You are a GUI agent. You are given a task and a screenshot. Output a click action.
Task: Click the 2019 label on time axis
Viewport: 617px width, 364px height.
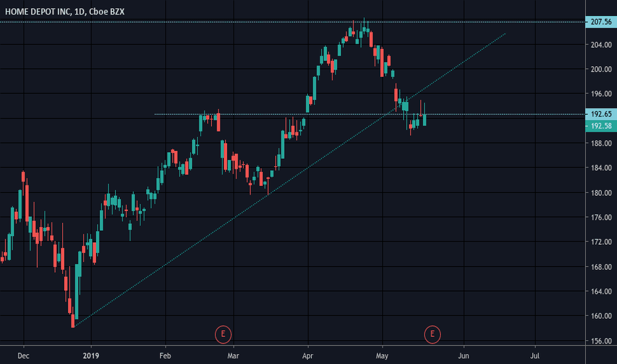pos(91,356)
